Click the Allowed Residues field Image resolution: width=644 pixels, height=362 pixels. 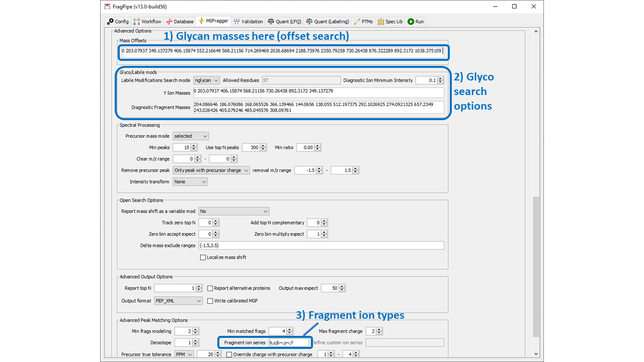point(301,80)
